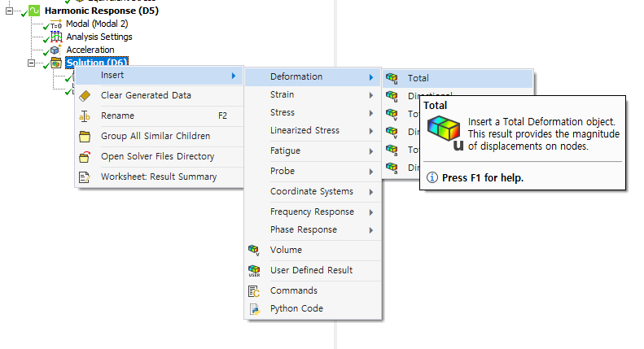Viewport: 644px width, 349px height.
Task: Select the Coordinate Systems menu entry
Action: [313, 191]
